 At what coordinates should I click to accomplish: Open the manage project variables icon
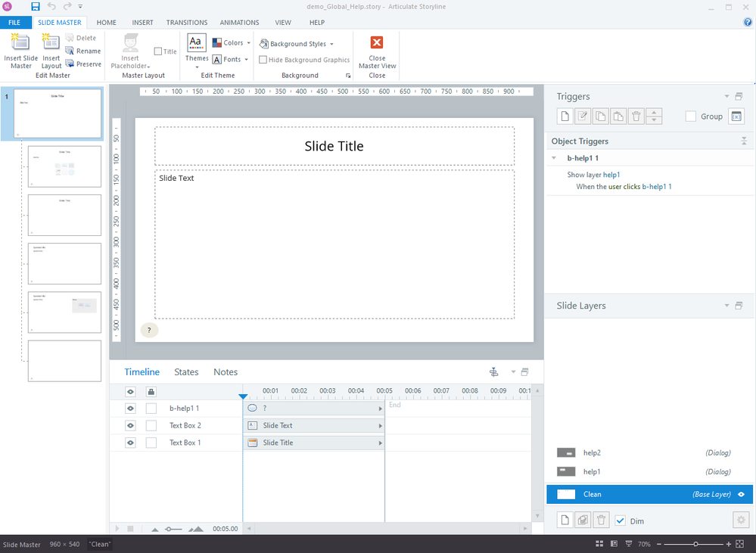(736, 117)
